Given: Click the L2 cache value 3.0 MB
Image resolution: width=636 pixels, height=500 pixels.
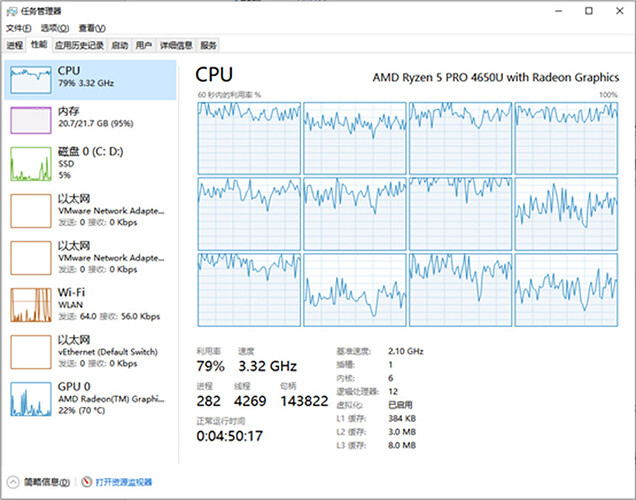Looking at the screenshot, I should [x=402, y=432].
